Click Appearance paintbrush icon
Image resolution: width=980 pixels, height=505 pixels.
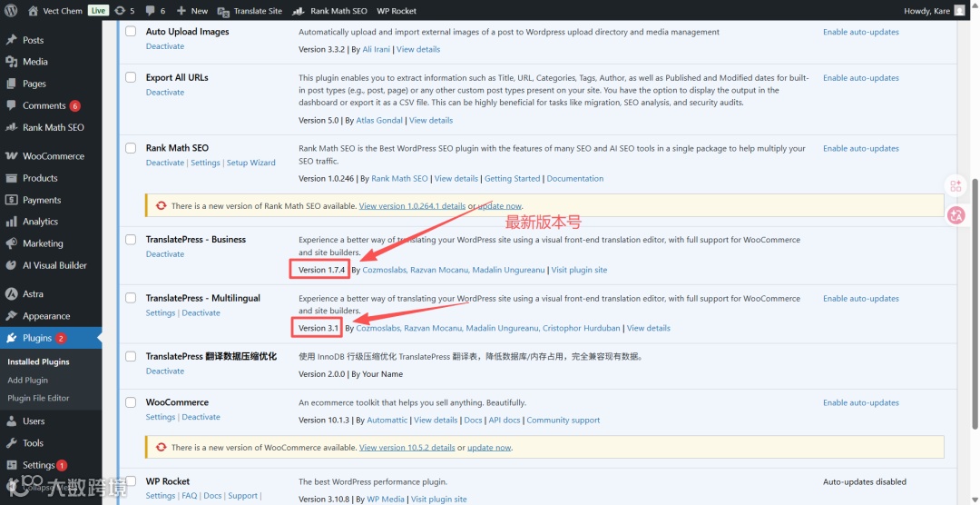point(11,316)
